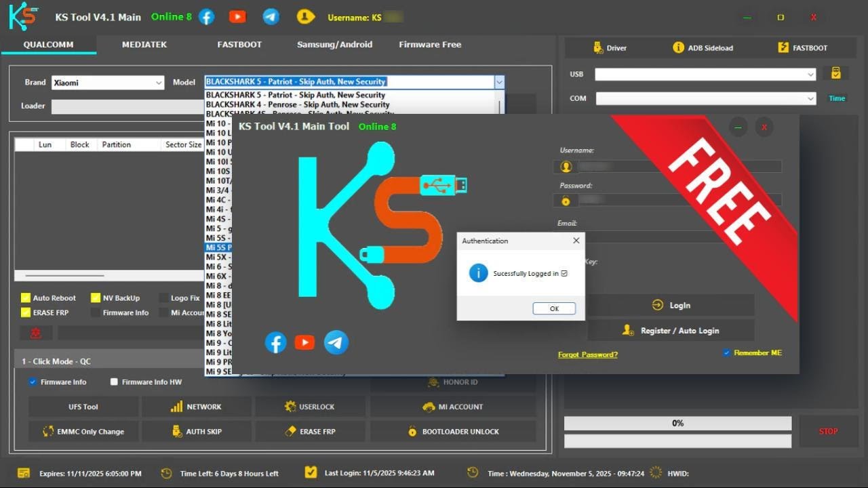Click the red STOP button
Viewport: 868px width, 488px height.
[828, 431]
